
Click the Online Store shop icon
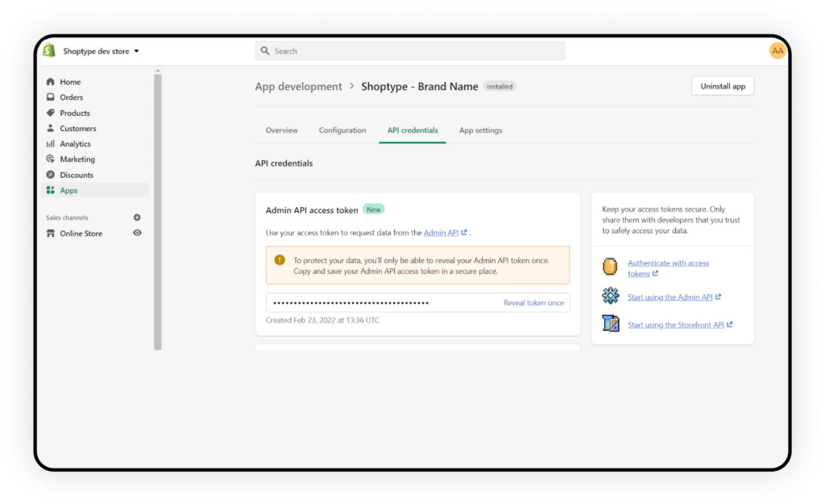[x=51, y=233]
